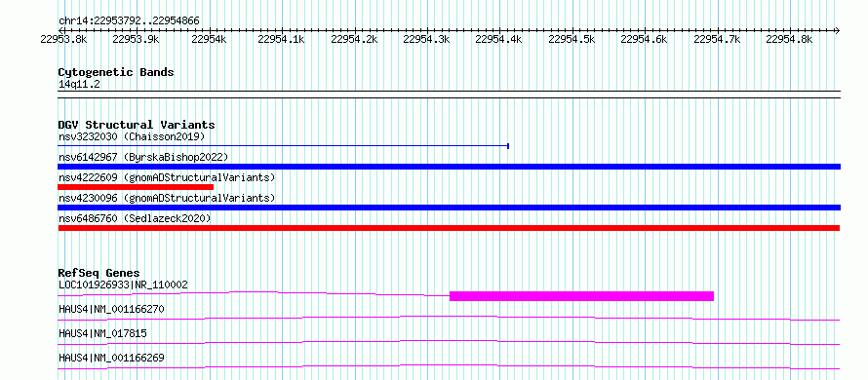The height and width of the screenshot is (380, 868).
Task: Select the short red bar of nsv4222609
Action: (135, 187)
